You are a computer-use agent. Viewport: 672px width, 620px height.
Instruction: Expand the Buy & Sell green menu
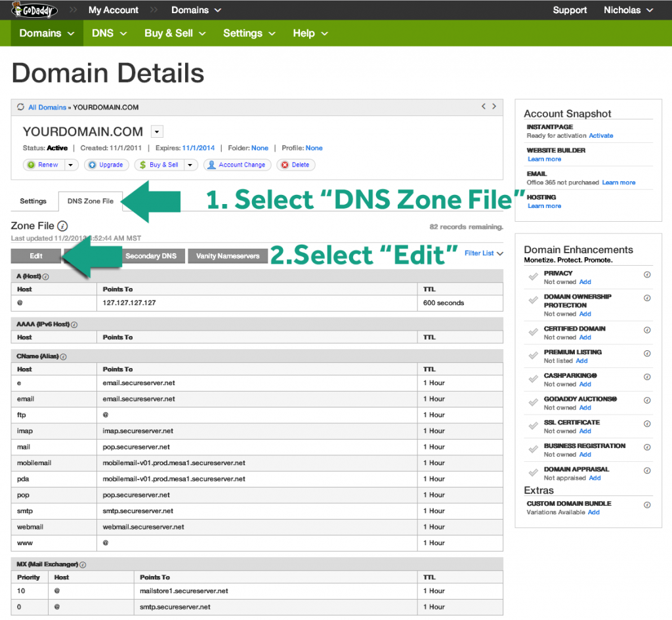click(x=175, y=33)
